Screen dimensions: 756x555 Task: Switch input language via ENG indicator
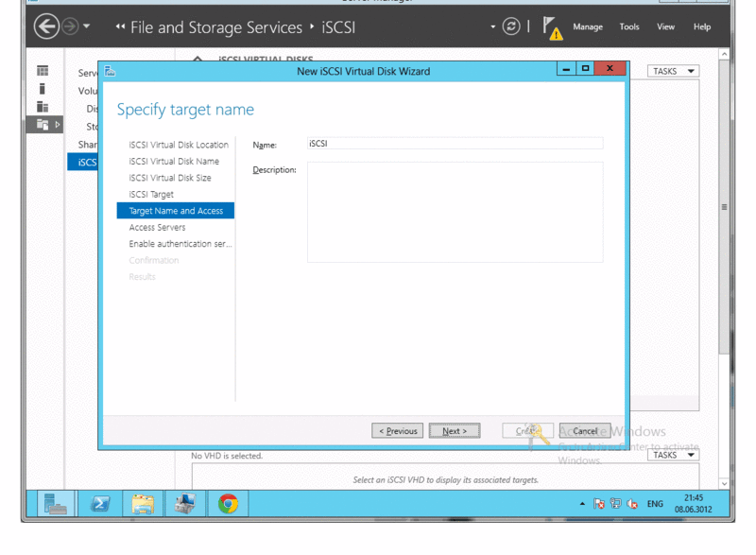[655, 504]
